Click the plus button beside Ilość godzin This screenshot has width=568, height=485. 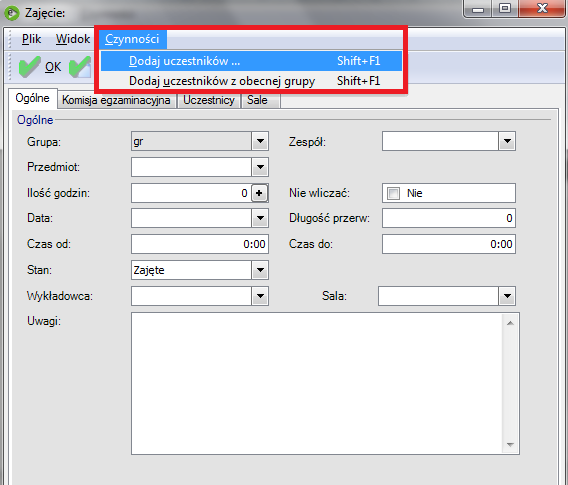[259, 193]
